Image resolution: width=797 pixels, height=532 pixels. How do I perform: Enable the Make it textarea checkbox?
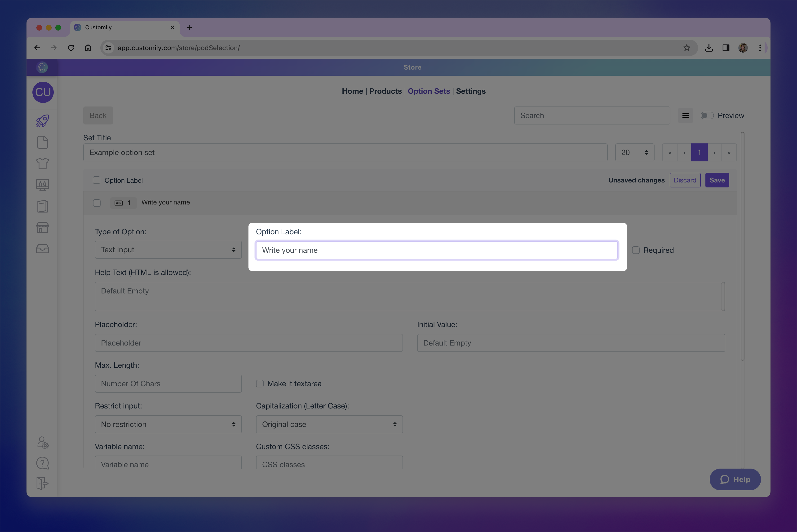pos(260,384)
